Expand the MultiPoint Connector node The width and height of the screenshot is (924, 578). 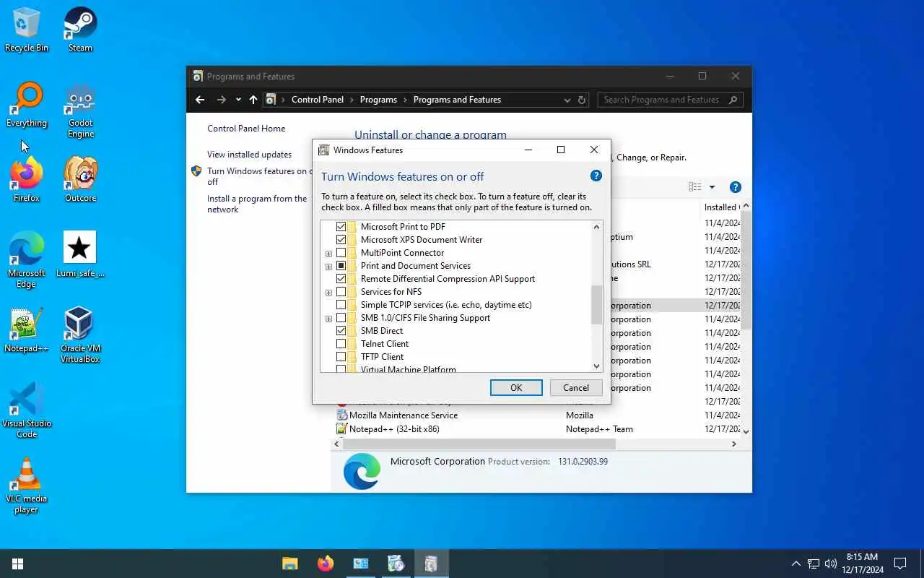point(328,254)
